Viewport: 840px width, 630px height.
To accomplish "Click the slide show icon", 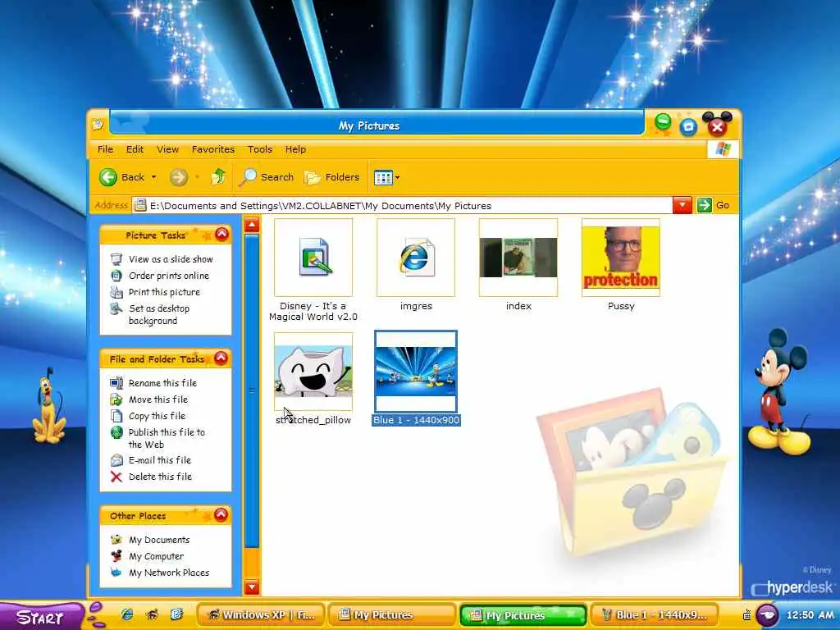I will pos(116,259).
